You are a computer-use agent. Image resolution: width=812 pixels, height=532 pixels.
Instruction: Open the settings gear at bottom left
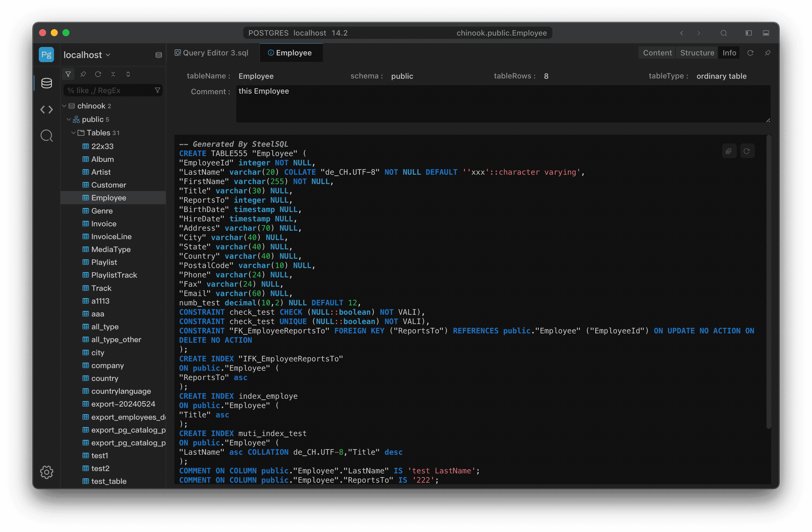click(46, 472)
